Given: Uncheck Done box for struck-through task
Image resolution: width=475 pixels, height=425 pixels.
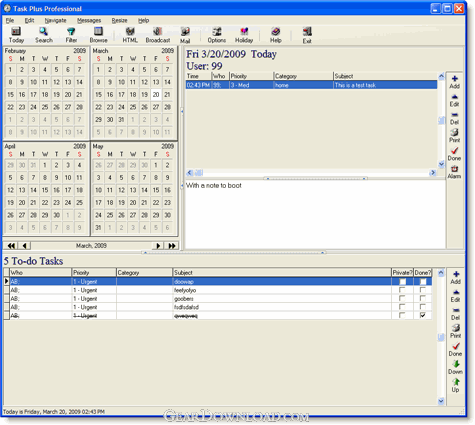Looking at the screenshot, I should 423,315.
